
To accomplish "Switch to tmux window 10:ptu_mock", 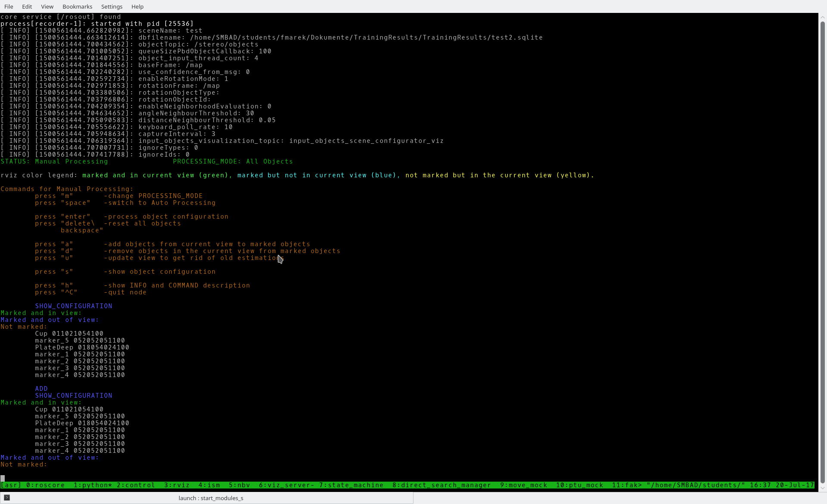I will tap(579, 485).
